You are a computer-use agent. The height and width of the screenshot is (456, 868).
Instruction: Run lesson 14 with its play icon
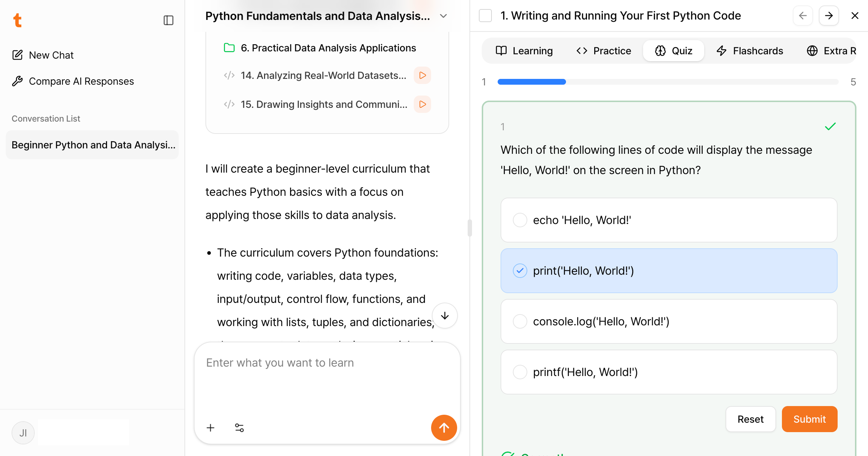pos(422,75)
